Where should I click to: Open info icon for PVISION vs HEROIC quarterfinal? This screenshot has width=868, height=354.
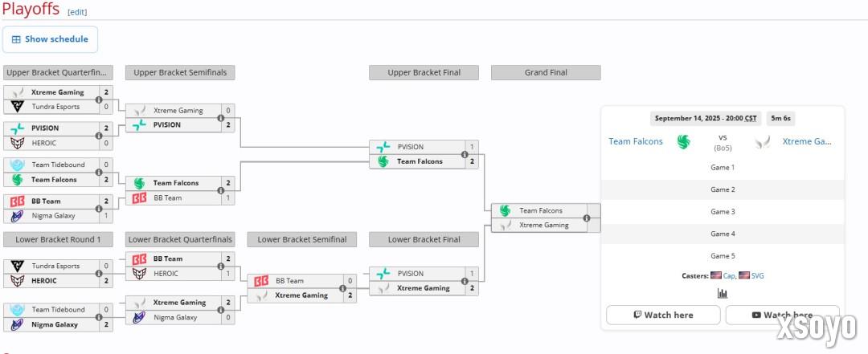point(99,136)
